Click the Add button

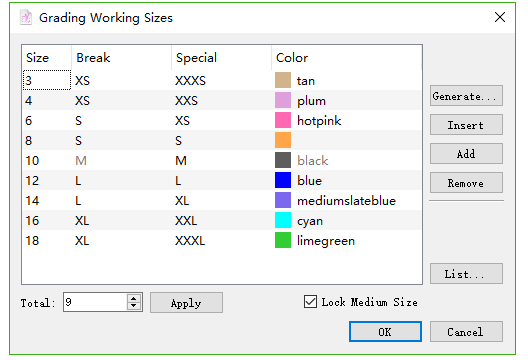pyautogui.click(x=466, y=154)
